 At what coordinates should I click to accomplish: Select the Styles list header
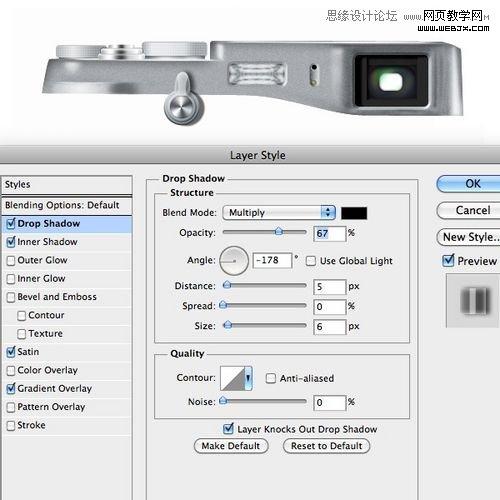(67, 185)
